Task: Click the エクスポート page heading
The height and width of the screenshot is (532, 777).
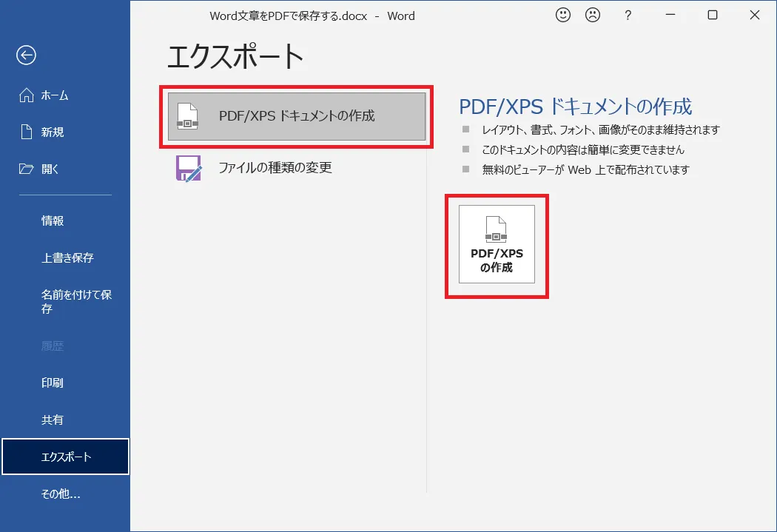Action: click(x=235, y=56)
